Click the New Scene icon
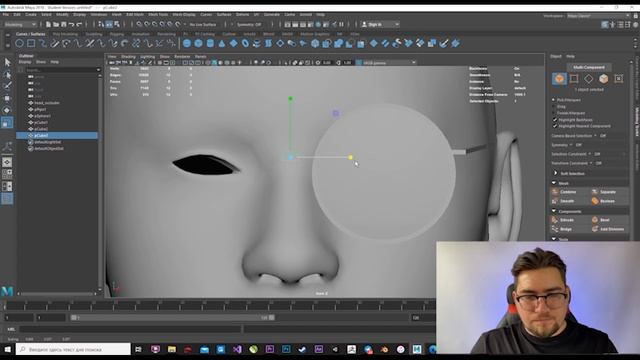Image resolution: width=640 pixels, height=360 pixels. pos(48,24)
